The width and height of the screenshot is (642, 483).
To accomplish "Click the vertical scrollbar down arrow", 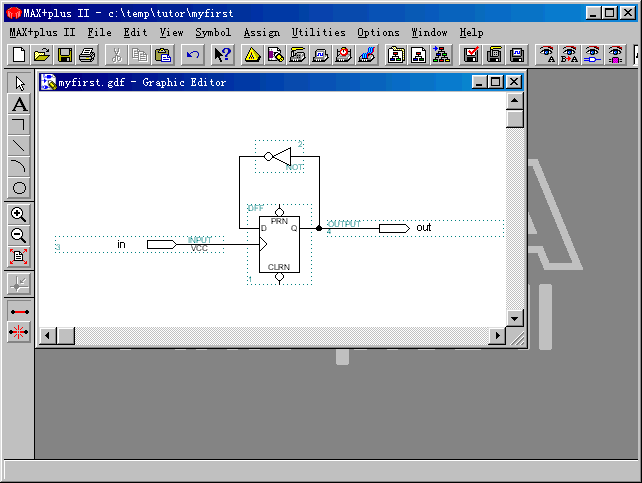I will pos(515,318).
